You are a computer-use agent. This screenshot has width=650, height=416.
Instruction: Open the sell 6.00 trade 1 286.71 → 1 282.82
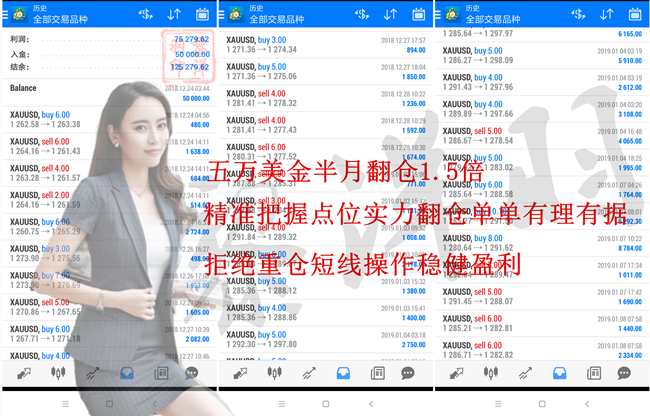click(x=542, y=350)
